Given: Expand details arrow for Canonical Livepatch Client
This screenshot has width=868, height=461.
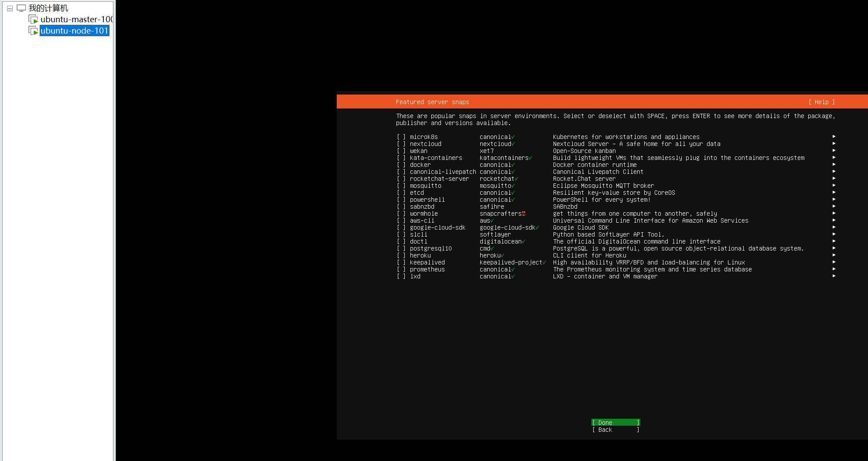Looking at the screenshot, I should [834, 171].
